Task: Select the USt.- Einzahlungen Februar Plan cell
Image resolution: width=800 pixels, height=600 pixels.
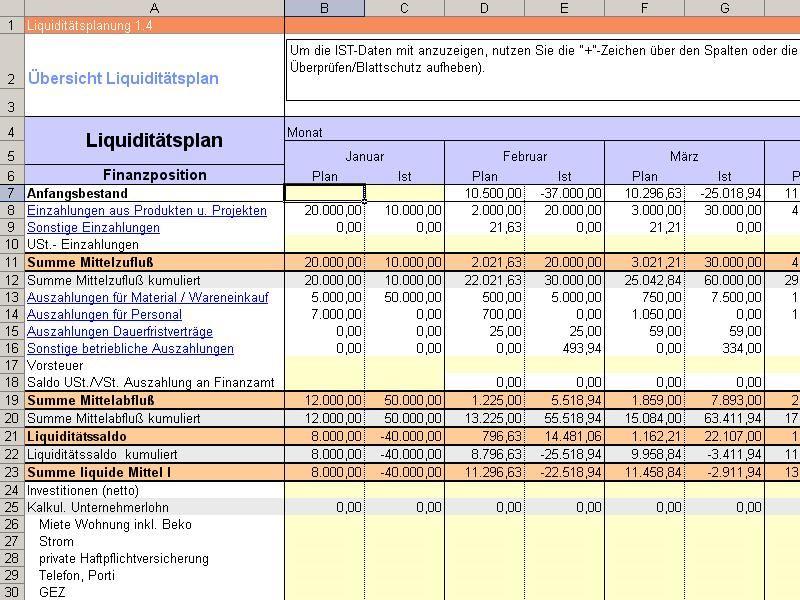Action: (484, 244)
